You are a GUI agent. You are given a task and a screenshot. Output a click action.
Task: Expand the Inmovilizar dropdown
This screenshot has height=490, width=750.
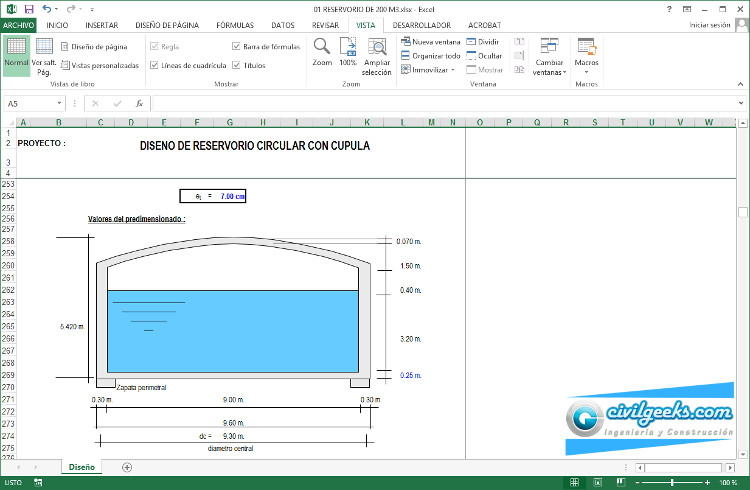[453, 71]
